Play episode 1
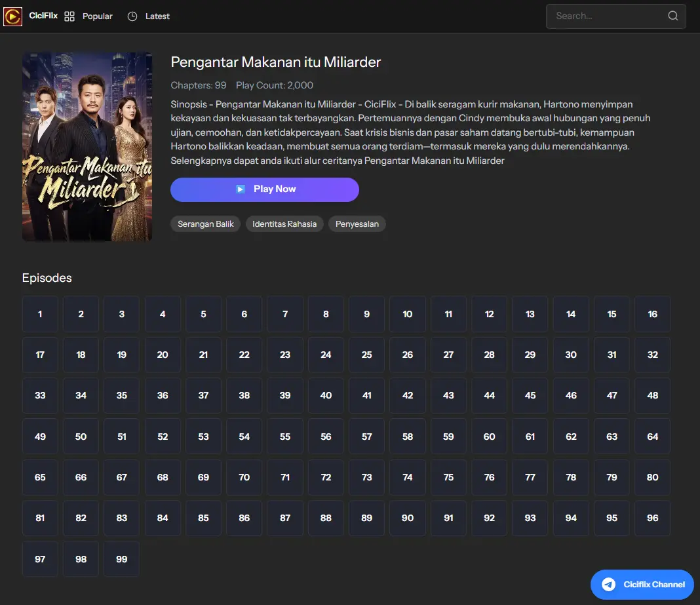 click(40, 314)
